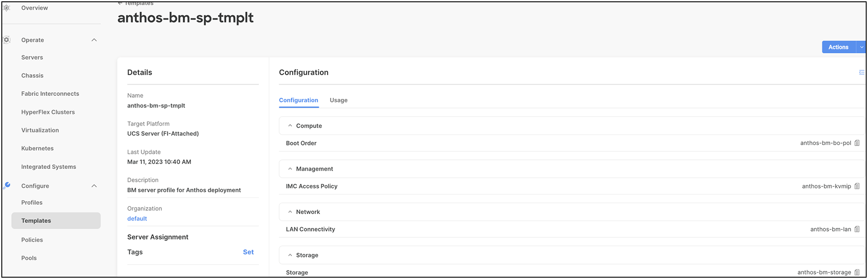Open HyperFlex Clusters in the sidebar
Image resolution: width=868 pixels, height=279 pixels.
[x=48, y=112]
